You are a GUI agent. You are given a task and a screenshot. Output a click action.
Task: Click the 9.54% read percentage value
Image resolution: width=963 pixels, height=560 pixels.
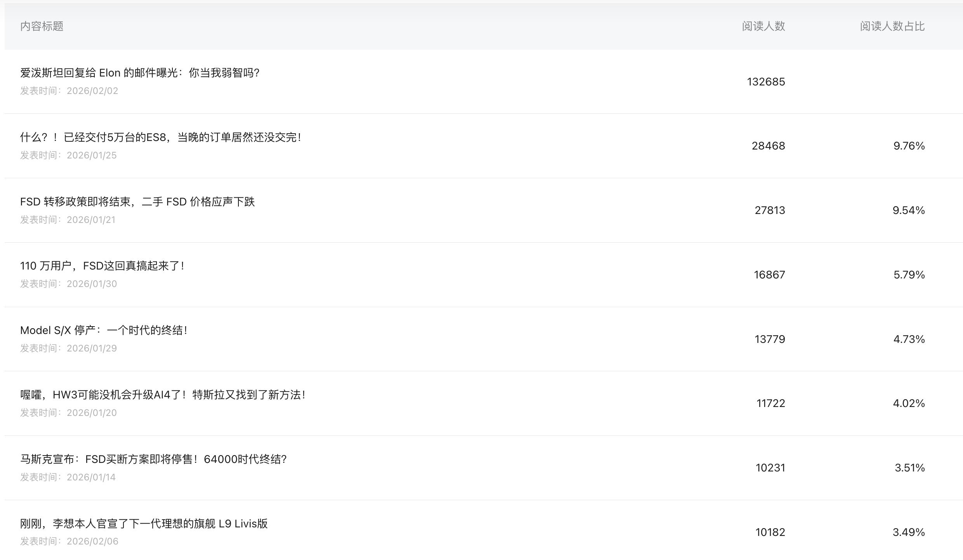point(908,210)
